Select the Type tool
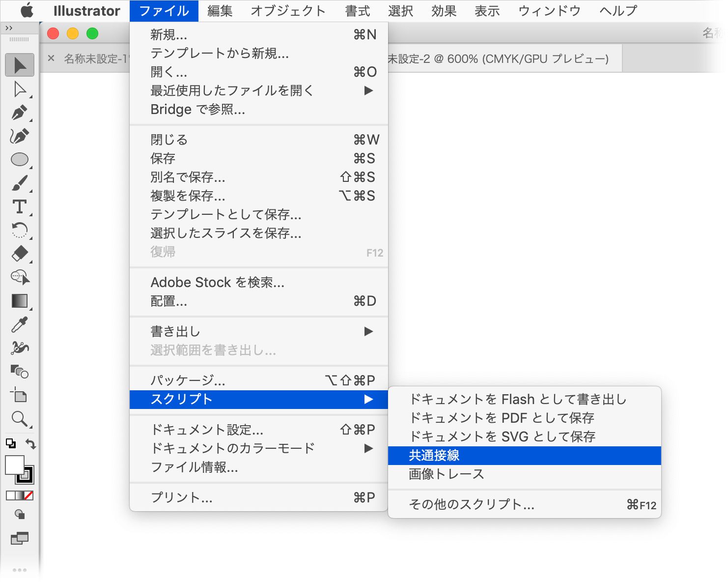Screen dimensions: 728x582 tap(20, 206)
